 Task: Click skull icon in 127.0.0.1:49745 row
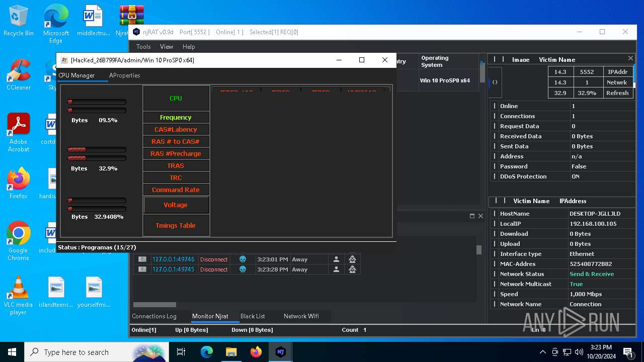(243, 269)
